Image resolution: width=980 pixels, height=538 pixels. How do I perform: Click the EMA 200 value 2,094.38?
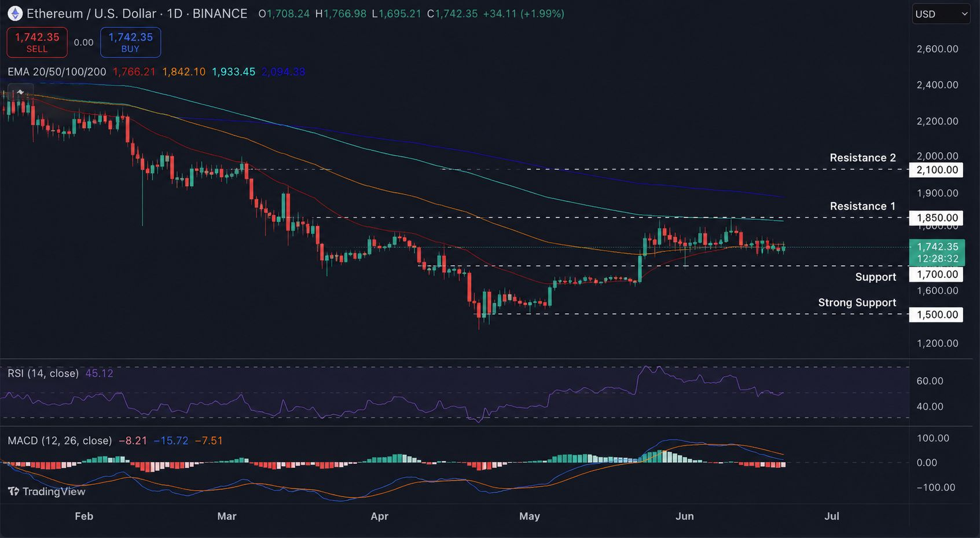coord(284,72)
